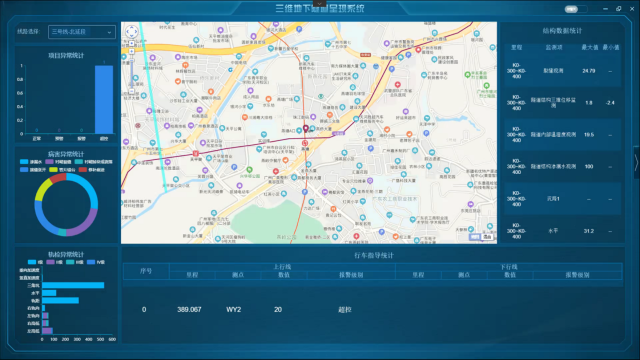Zoom out the map with minus button
The height and width of the screenshot is (360, 640).
[131, 91]
